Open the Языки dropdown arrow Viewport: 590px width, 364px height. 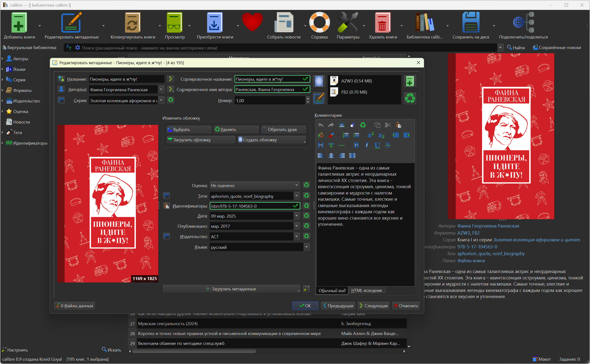pos(306,247)
